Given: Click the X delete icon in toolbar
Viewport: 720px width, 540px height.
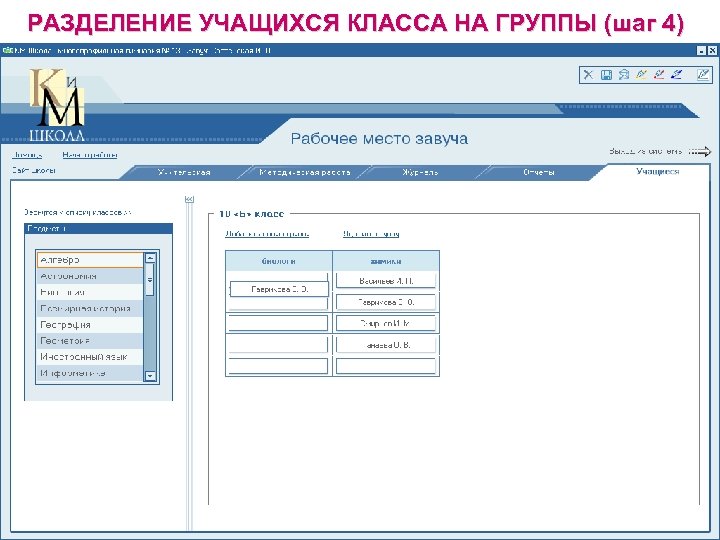Looking at the screenshot, I should (x=588, y=75).
